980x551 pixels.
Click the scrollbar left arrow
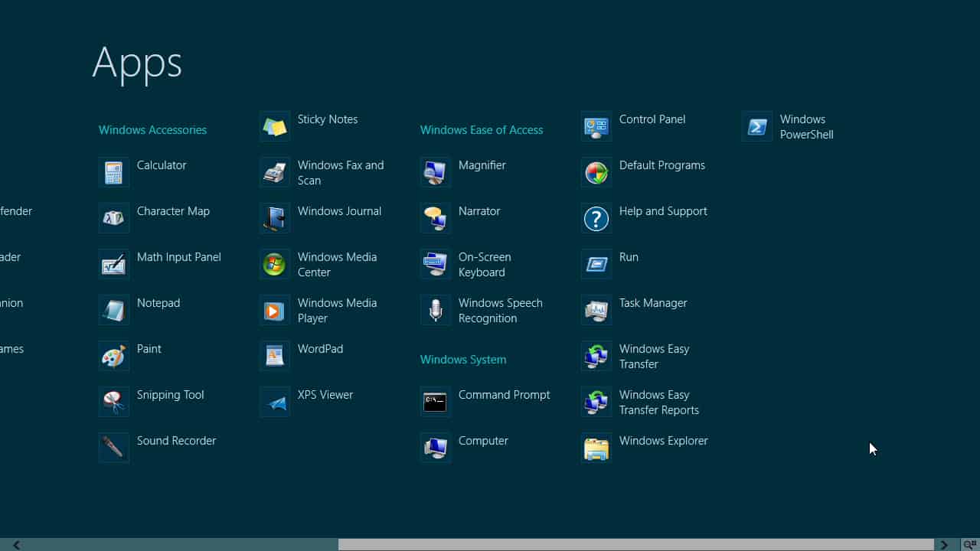(16, 545)
